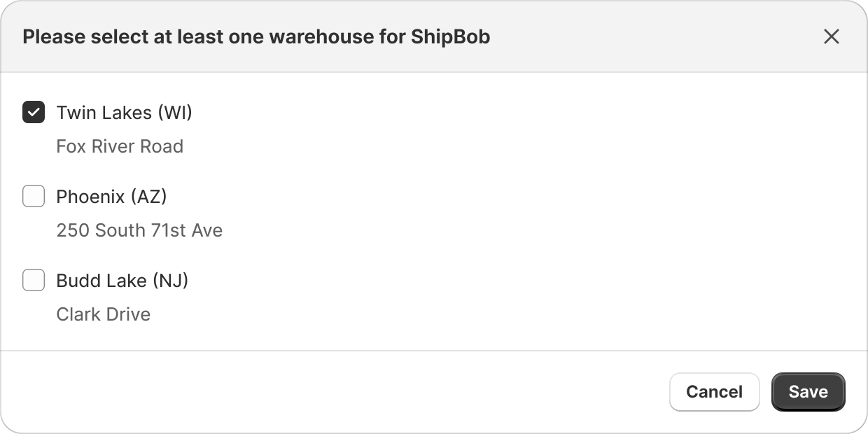868x434 pixels.
Task: Click the Budd Lake (NJ) label text
Action: pyautogui.click(x=122, y=280)
